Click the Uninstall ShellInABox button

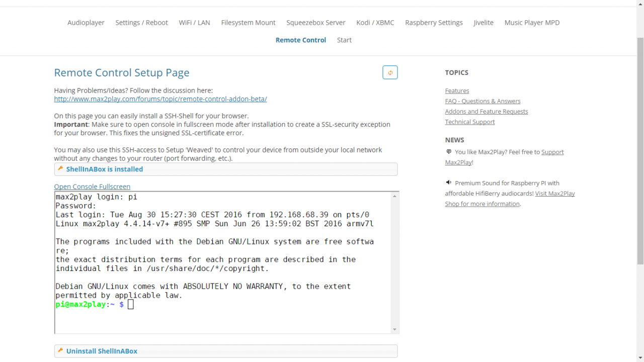pos(226,351)
